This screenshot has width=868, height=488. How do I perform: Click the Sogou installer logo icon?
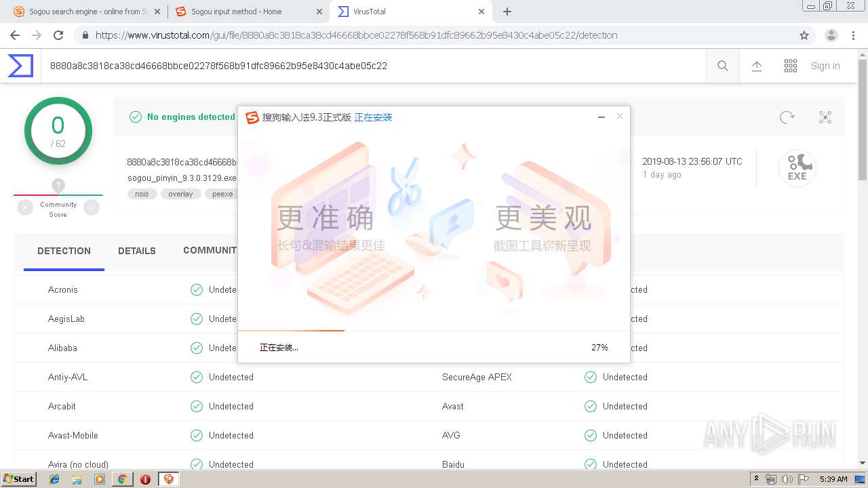pos(252,117)
